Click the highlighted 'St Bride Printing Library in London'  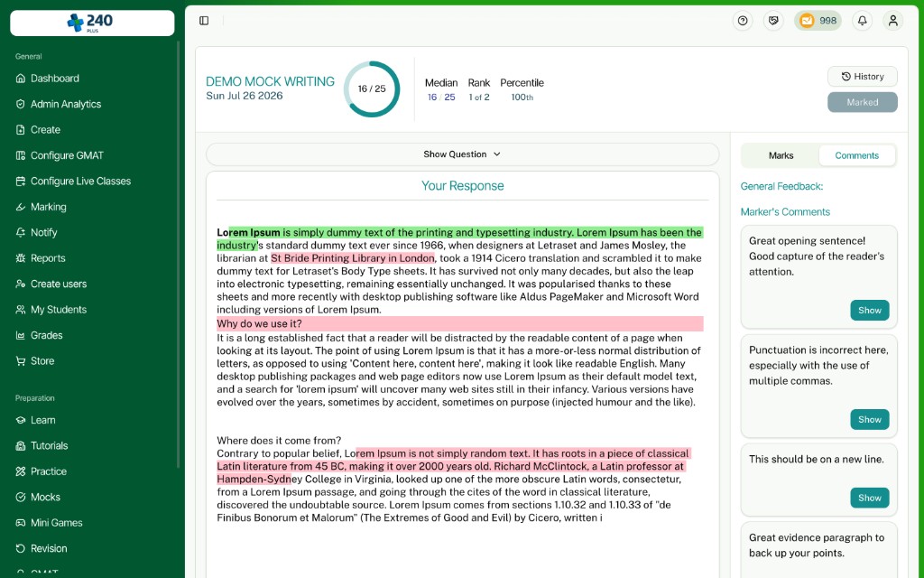(353, 258)
